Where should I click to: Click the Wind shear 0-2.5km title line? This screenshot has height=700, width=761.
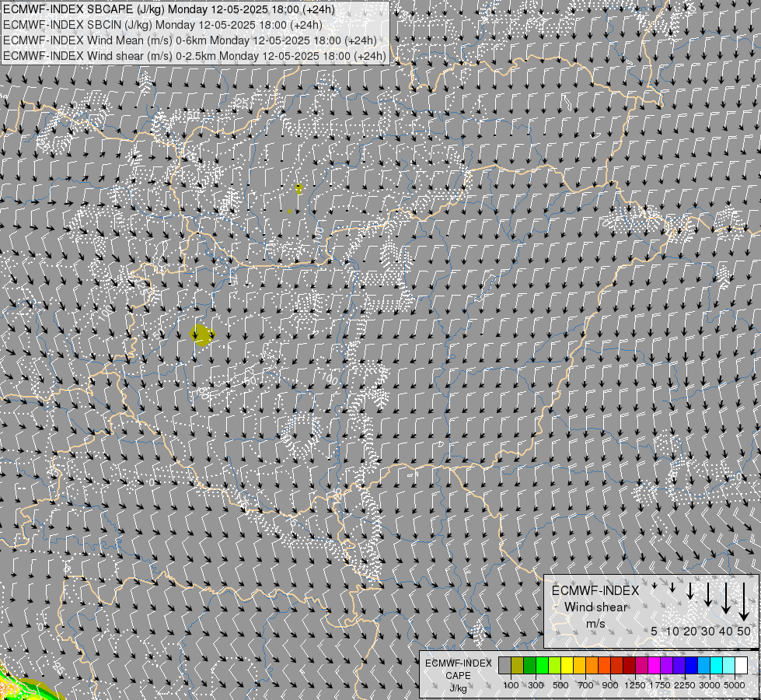194,56
